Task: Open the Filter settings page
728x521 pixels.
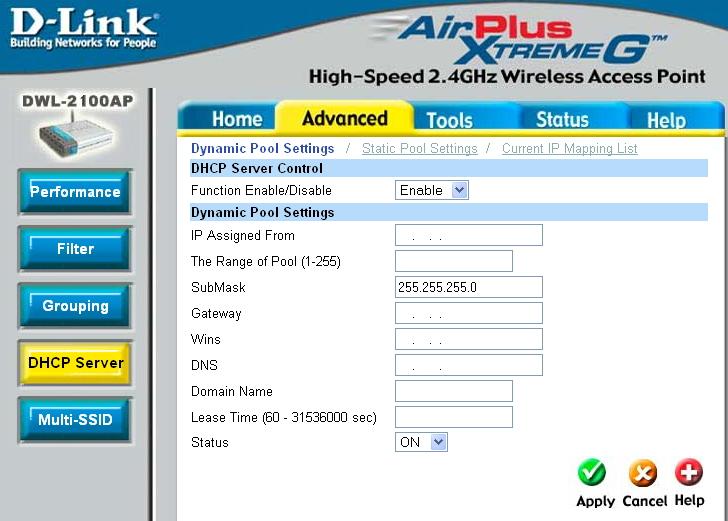Action: [75, 248]
